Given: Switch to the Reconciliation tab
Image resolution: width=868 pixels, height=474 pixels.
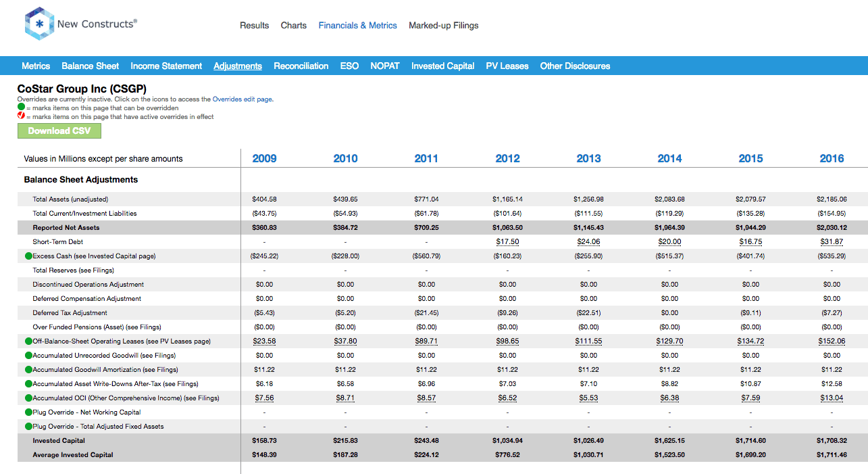Looking at the screenshot, I should tap(301, 66).
